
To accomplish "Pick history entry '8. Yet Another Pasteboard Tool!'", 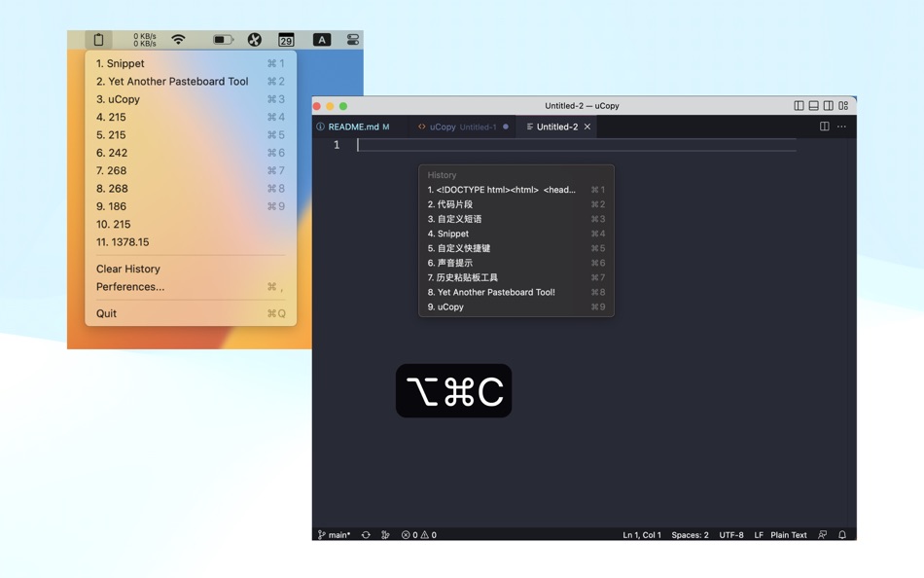I will [x=516, y=292].
